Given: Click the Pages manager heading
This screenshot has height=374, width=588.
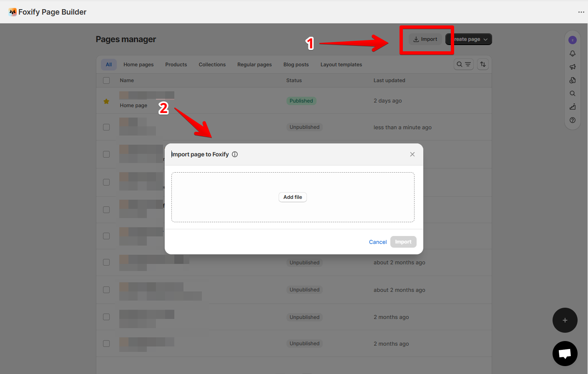Looking at the screenshot, I should coord(126,39).
